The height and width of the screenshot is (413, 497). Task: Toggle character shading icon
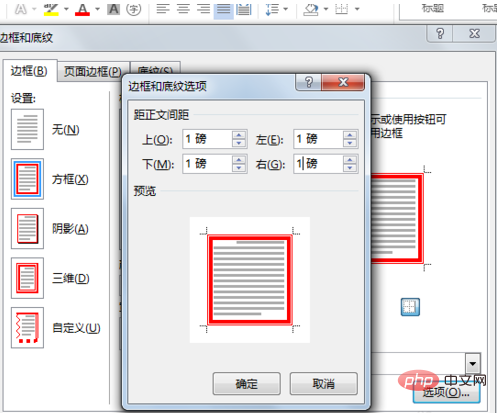[x=113, y=9]
